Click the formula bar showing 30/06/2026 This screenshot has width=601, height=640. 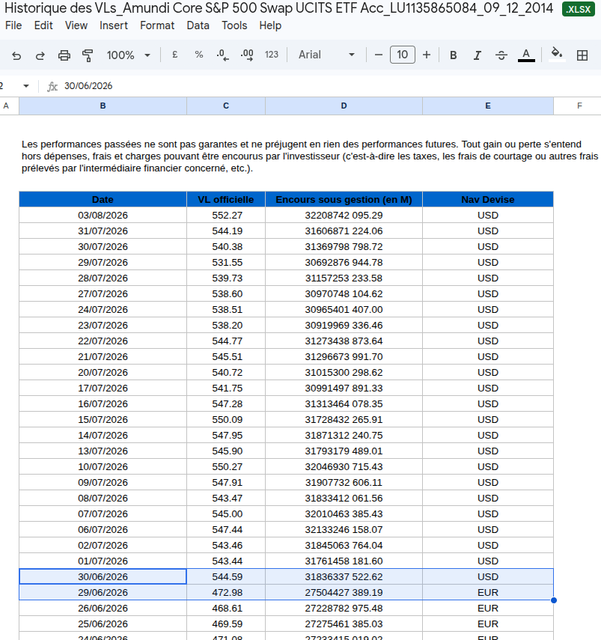click(x=88, y=86)
